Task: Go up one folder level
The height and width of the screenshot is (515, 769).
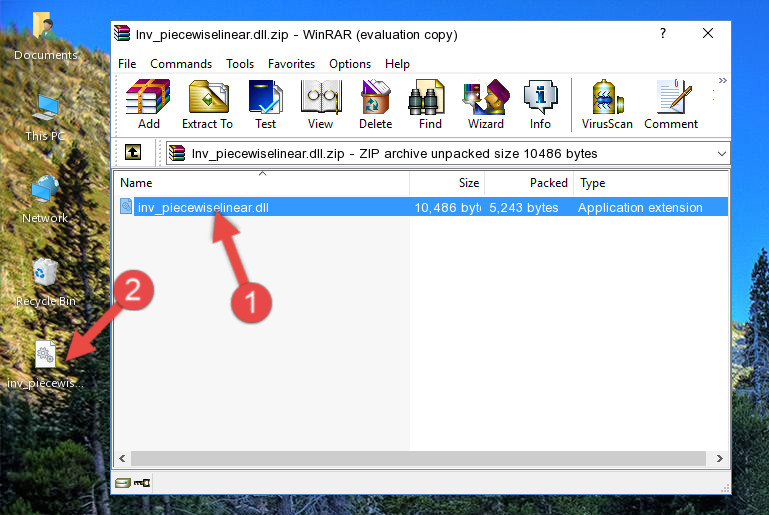Action: [x=133, y=153]
